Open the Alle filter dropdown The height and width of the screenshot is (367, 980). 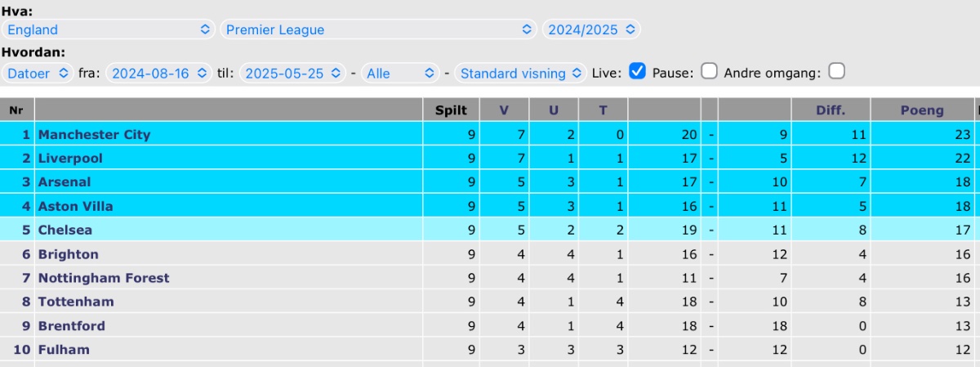pyautogui.click(x=401, y=73)
